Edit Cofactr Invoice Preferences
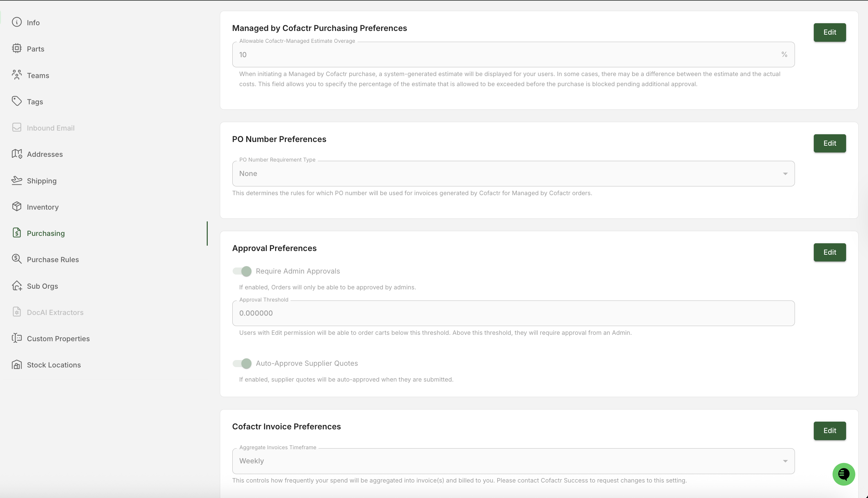Viewport: 868px width, 498px height. (x=830, y=431)
